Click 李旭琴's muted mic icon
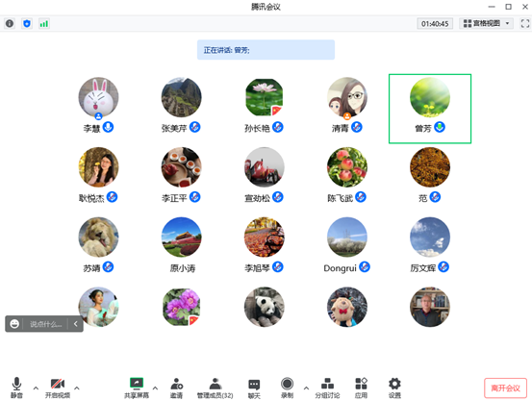The image size is (532, 401). [278, 267]
